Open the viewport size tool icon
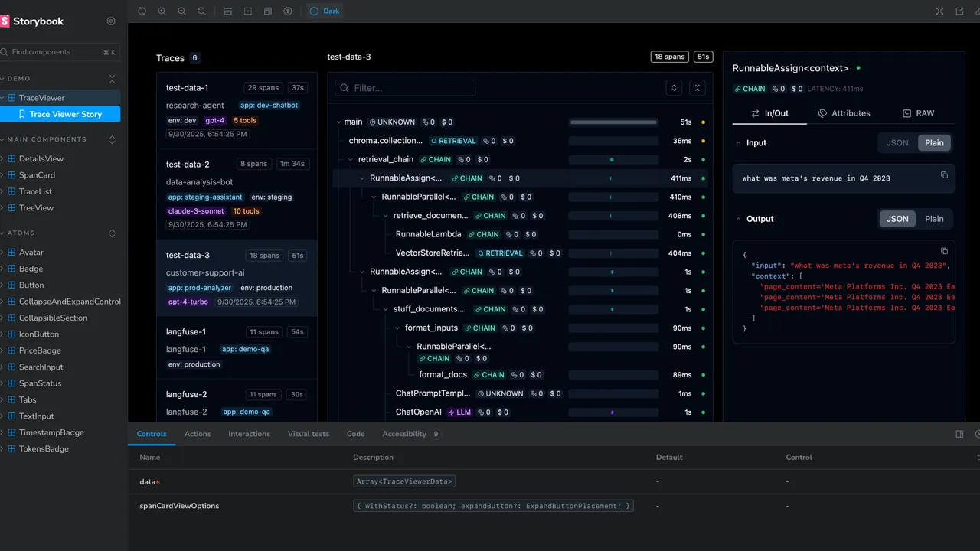Image resolution: width=980 pixels, height=551 pixels. 268,11
